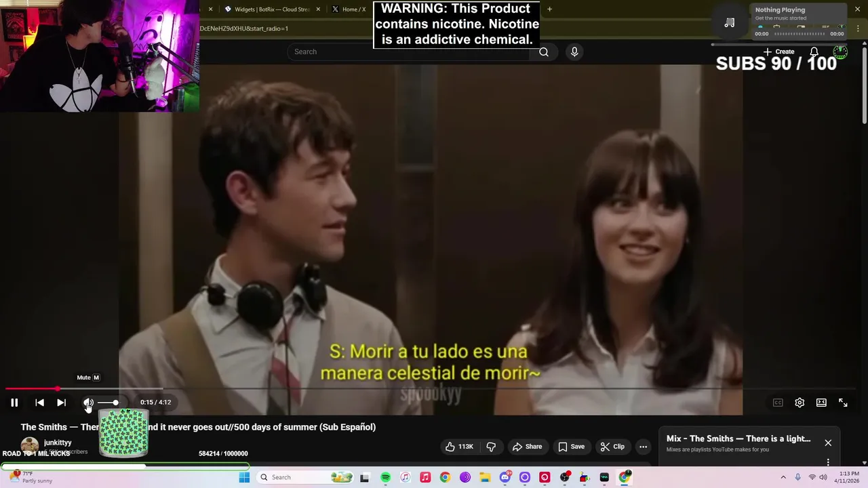868x488 pixels.
Task: Focus the YouTube search field
Action: [x=409, y=52]
